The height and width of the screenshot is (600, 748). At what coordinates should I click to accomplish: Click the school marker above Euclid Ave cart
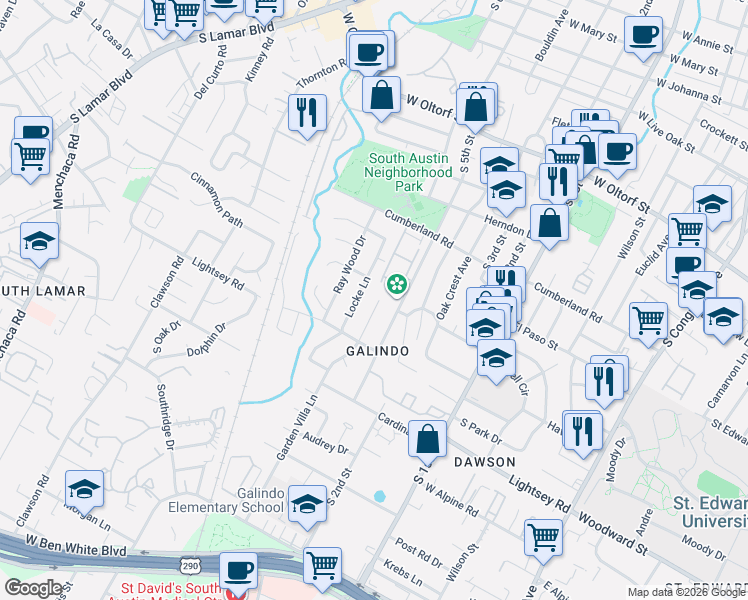(712, 205)
